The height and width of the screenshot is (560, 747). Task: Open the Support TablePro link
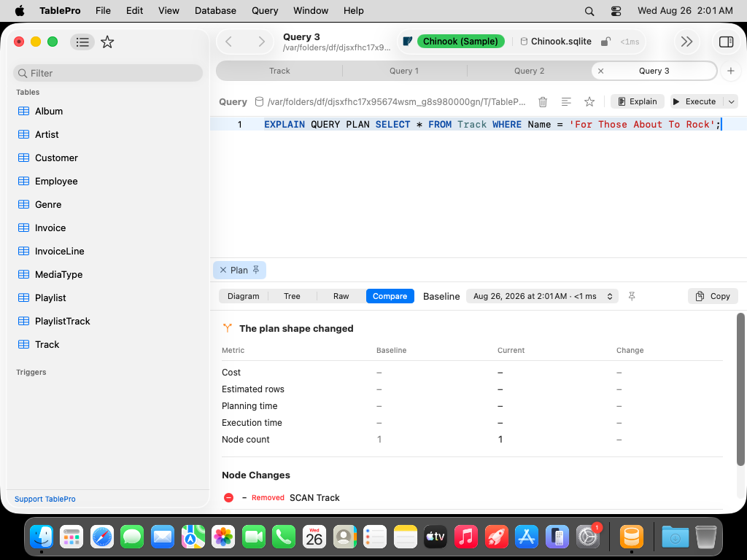pyautogui.click(x=44, y=499)
